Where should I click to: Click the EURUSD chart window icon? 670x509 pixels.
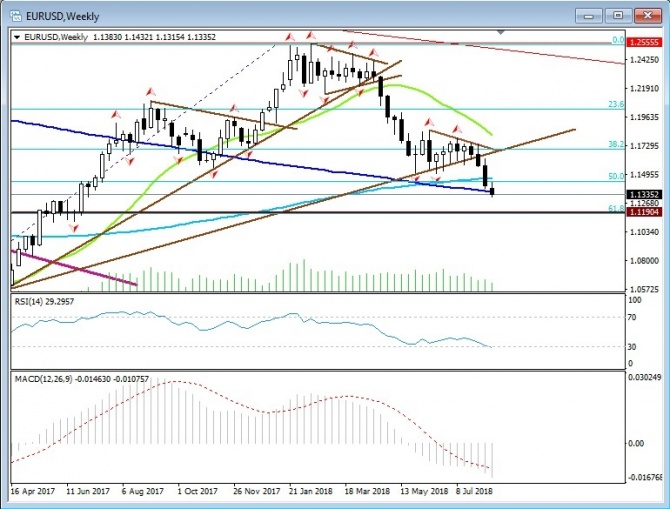15,16
